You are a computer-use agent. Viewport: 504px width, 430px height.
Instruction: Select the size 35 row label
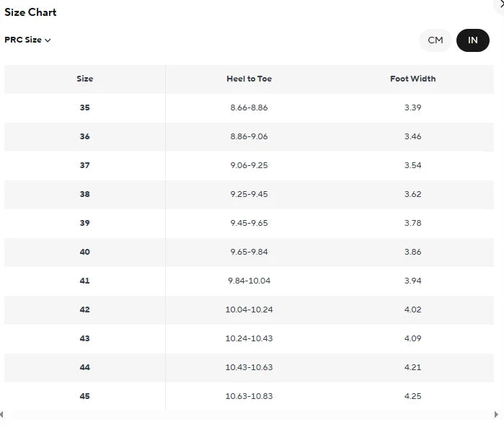click(x=85, y=107)
